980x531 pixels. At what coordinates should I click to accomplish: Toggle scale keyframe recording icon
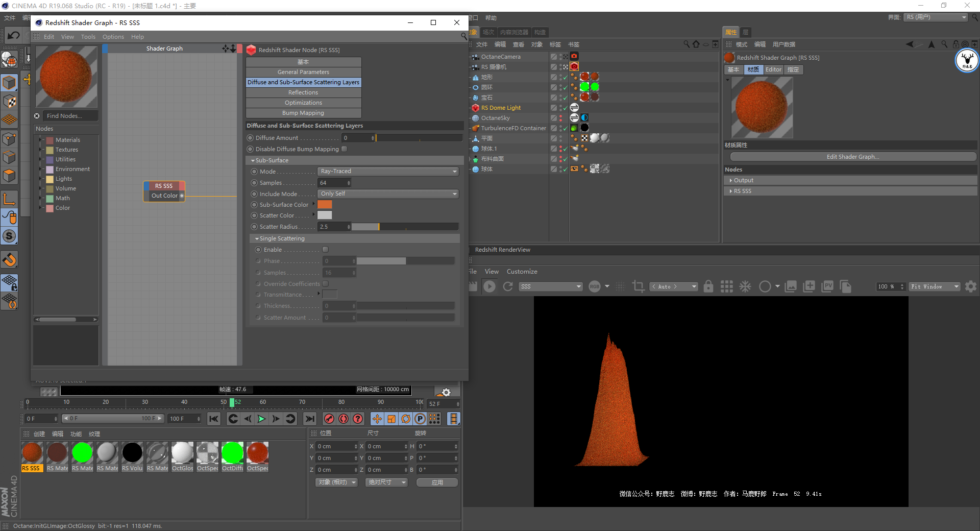[391, 419]
